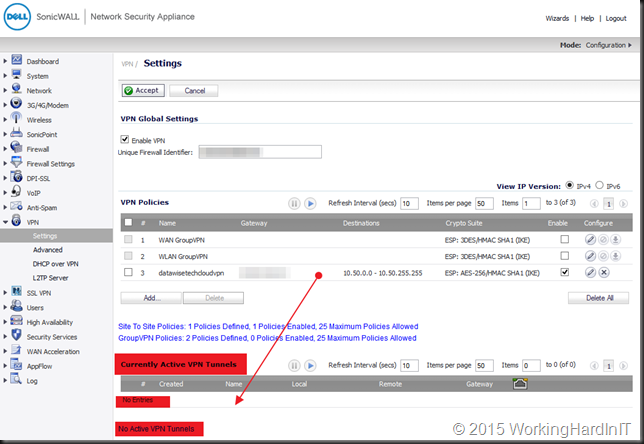The width and height of the screenshot is (644, 444).
Task: Open the Help top link
Action: click(x=587, y=18)
